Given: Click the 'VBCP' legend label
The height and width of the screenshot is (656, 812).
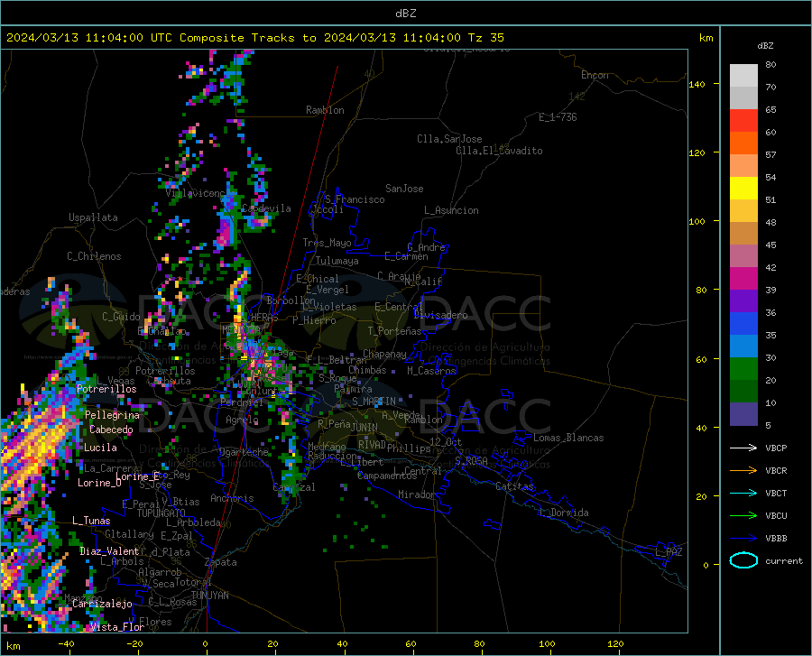Looking at the screenshot, I should tap(776, 448).
